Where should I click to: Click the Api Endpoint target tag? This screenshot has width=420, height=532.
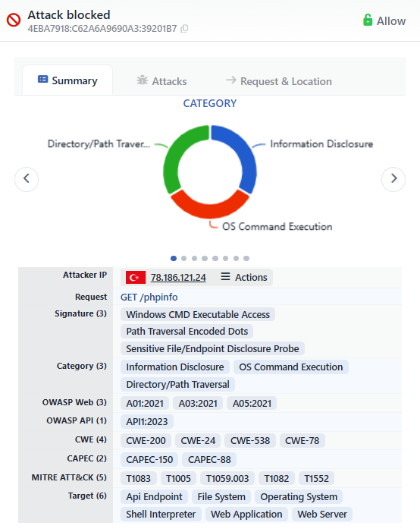[x=154, y=497]
